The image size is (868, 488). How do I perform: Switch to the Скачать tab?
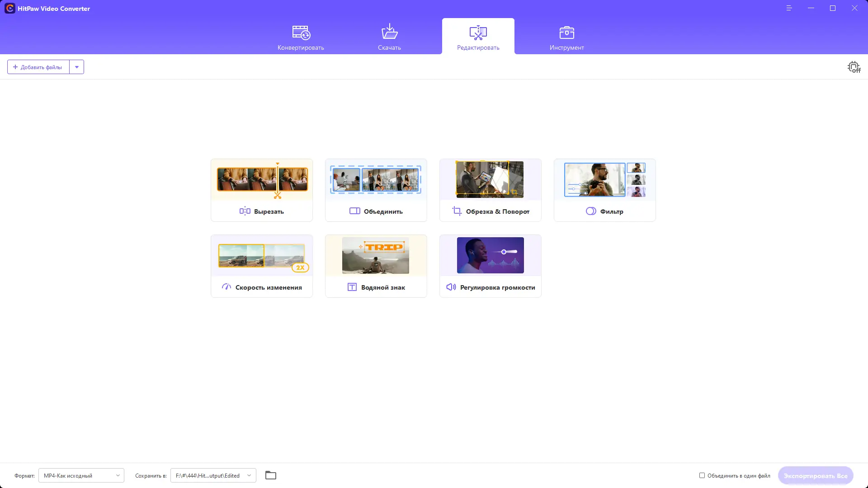click(x=389, y=37)
